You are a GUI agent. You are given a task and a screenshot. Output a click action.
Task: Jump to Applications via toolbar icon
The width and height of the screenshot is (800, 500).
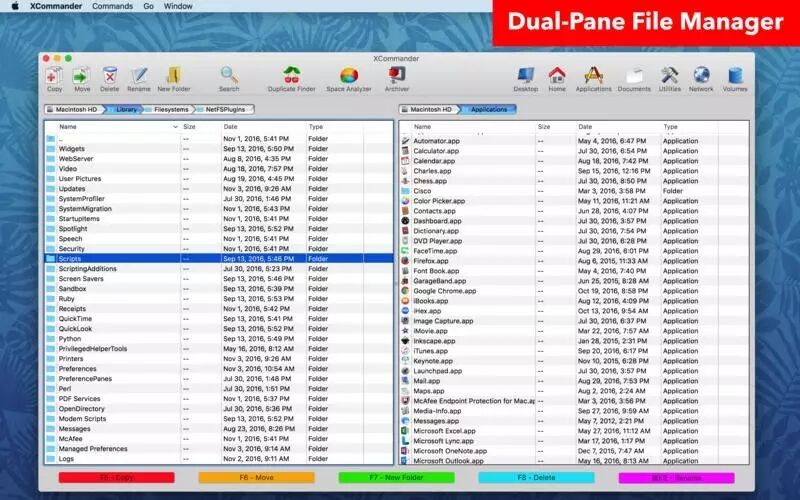[x=593, y=79]
